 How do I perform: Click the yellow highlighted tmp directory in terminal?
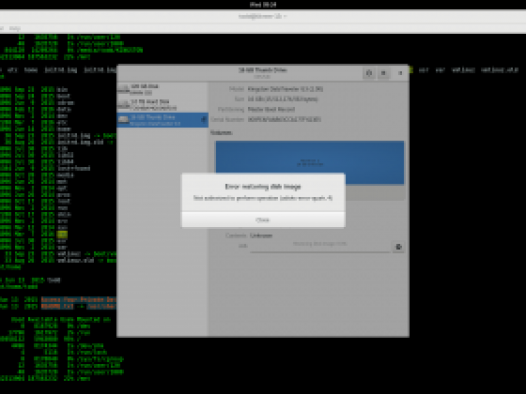[62, 234]
